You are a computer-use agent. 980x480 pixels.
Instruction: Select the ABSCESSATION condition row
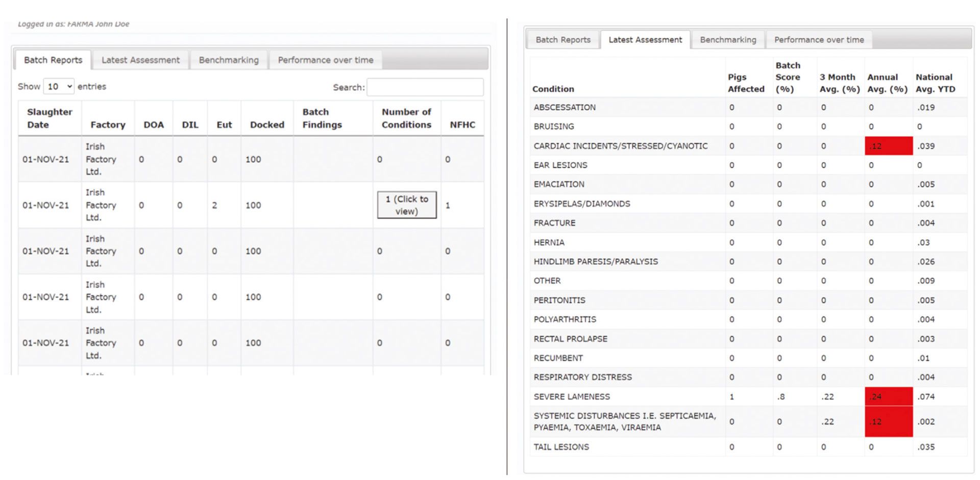[748, 107]
